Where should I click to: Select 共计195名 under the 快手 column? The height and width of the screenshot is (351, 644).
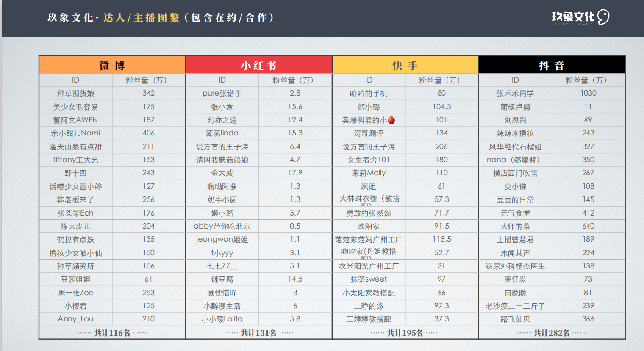click(x=405, y=333)
